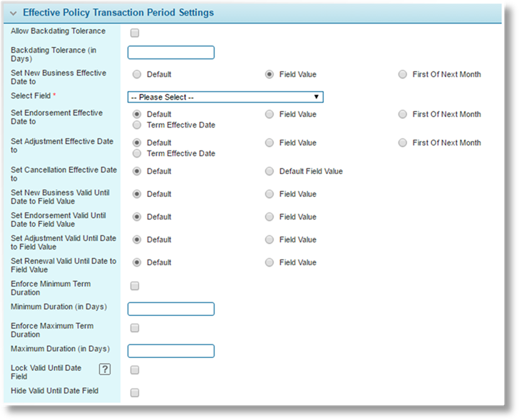Open the Select Field dropdown
The width and height of the screenshot is (519, 420).
tap(225, 97)
